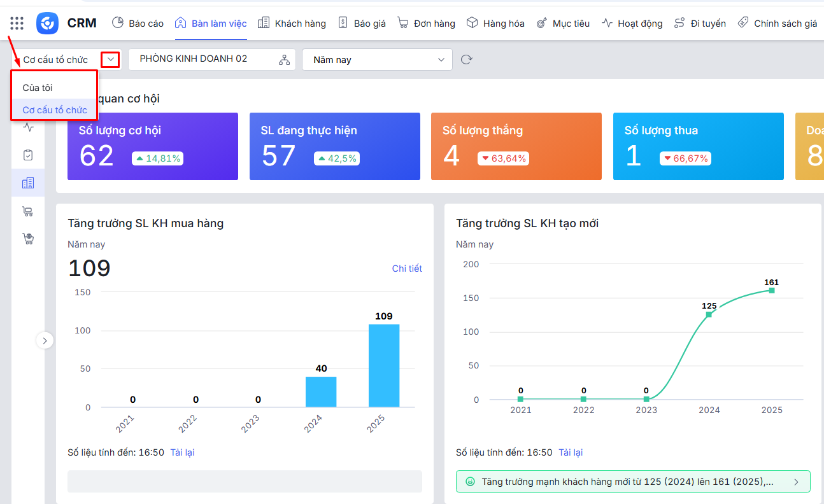Click the cart with globe sidebar icon
This screenshot has width=824, height=504.
(x=28, y=239)
